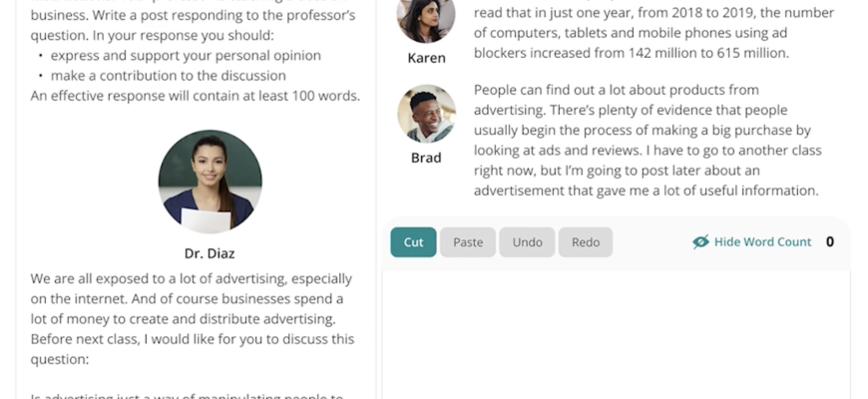Select Brad's avatar image
This screenshot has height=399, width=868.
(x=426, y=114)
